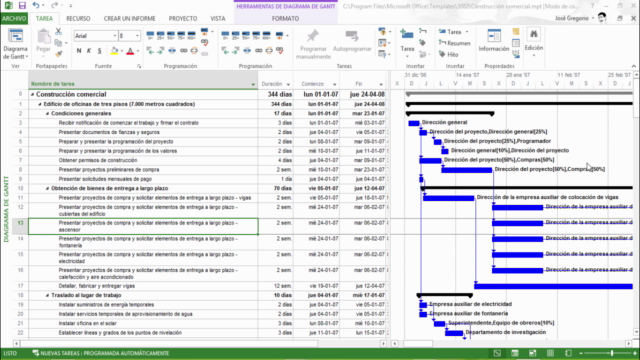This screenshot has height=360, width=640.
Task: Open the Nombre de tarea column filter arrow
Action: [x=253, y=84]
